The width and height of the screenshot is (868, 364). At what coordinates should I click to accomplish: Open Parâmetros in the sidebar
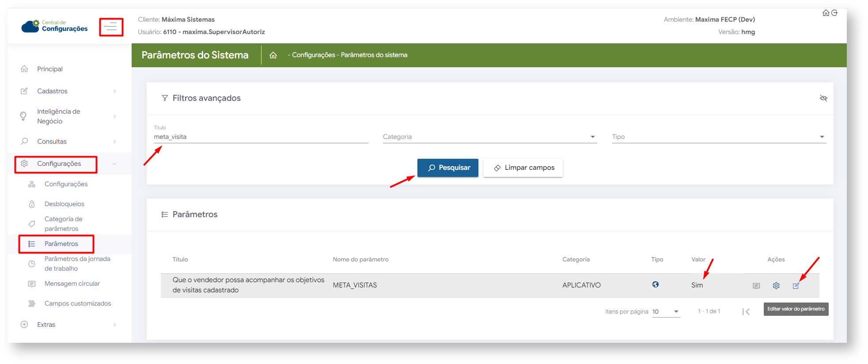click(x=61, y=244)
